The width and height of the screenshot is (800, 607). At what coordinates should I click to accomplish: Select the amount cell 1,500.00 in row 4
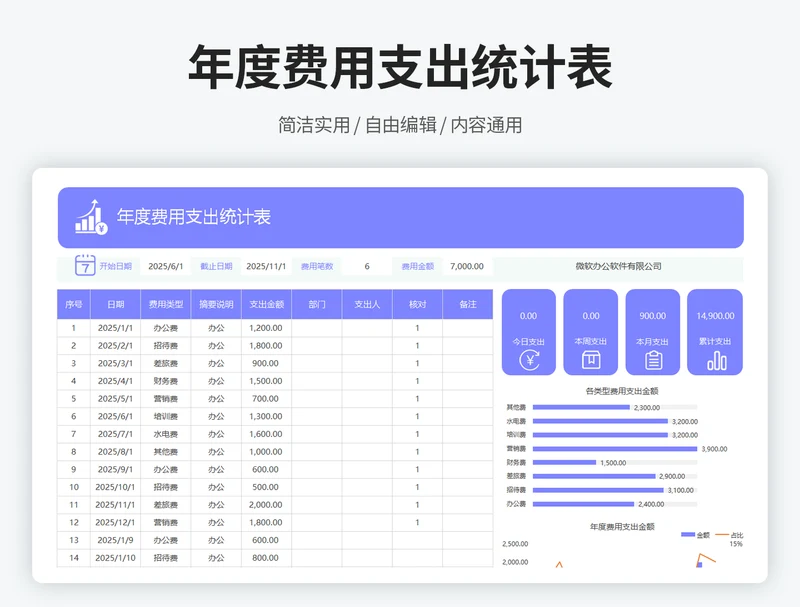pos(266,381)
